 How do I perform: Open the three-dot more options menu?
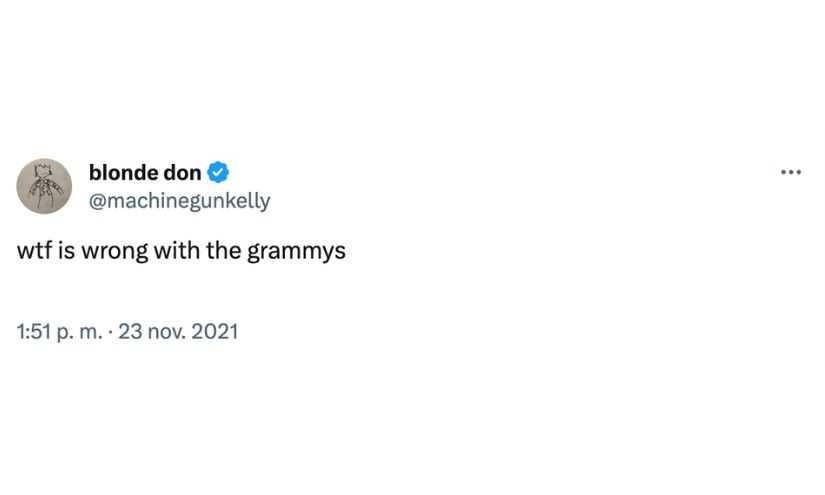[791, 172]
